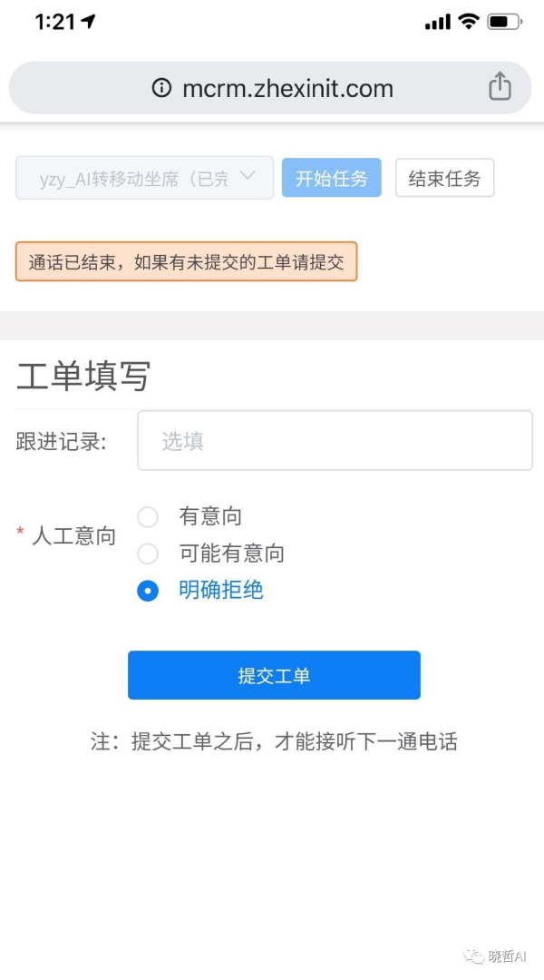This screenshot has width=544, height=980.
Task: Tap the cellular signal bars icon
Action: point(437,23)
